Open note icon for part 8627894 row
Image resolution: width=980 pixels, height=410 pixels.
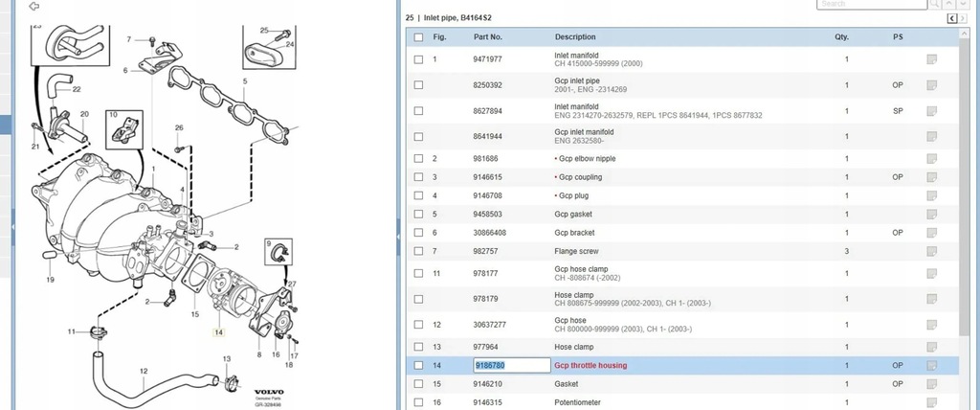[931, 111]
